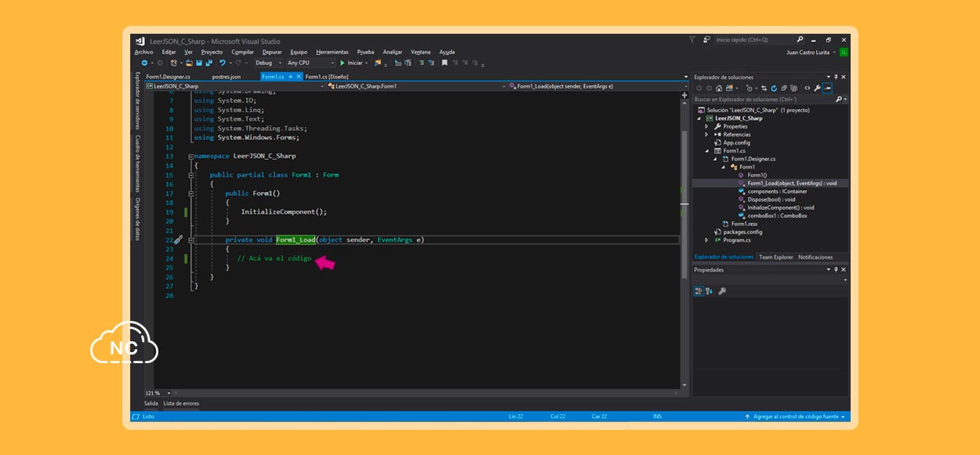Click the New Project toolbar icon

pos(173,63)
